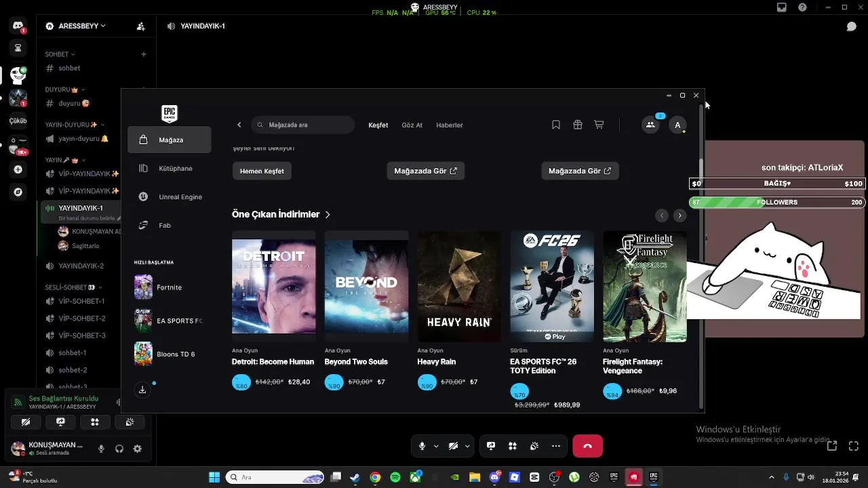
Task: Open activities in the call control bar
Action: coord(513,446)
